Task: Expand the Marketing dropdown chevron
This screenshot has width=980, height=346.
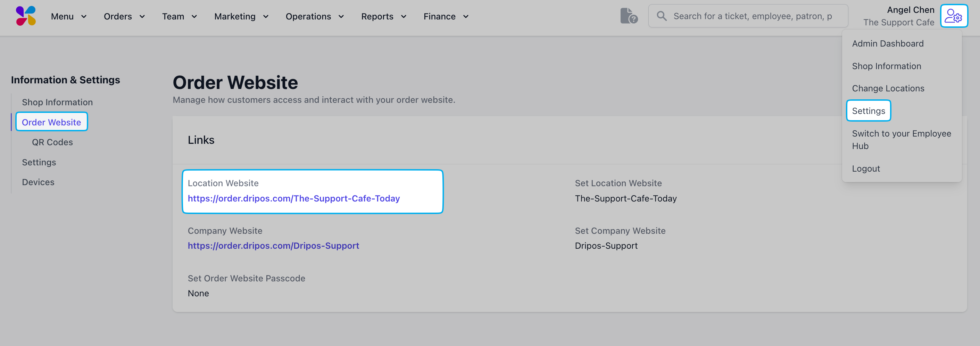Action: 266,17
